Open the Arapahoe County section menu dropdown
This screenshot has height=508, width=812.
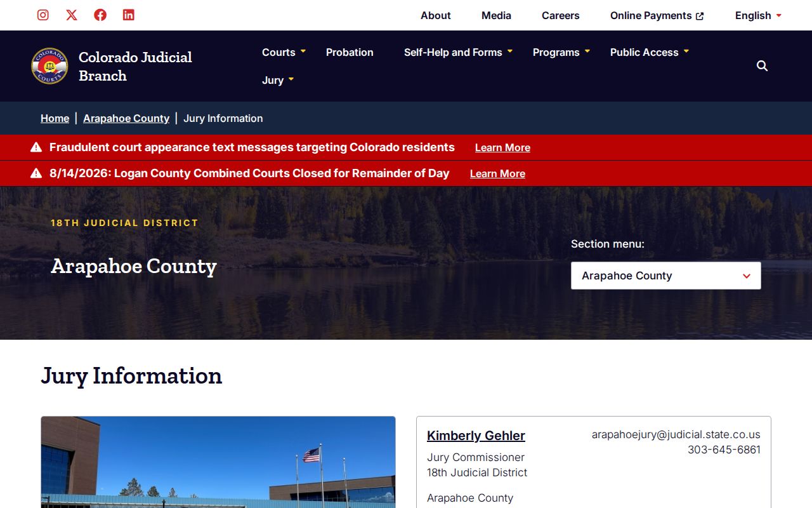tap(666, 276)
